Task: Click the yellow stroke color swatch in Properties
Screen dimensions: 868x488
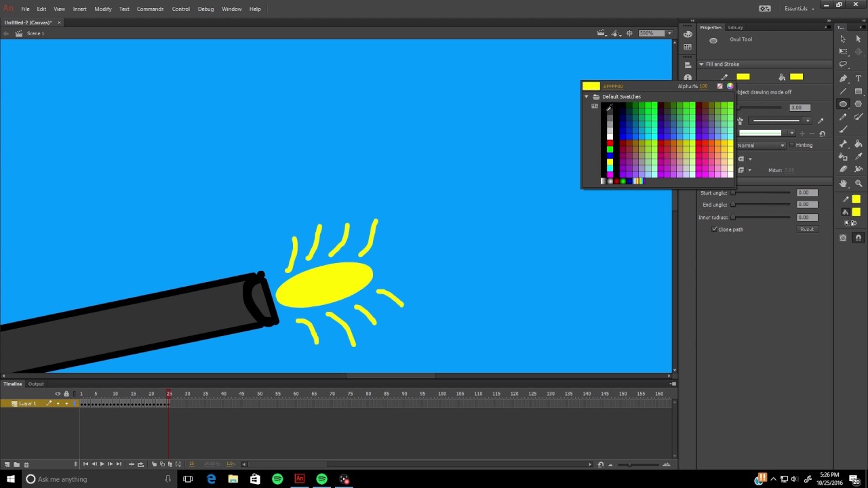Action: (743, 77)
